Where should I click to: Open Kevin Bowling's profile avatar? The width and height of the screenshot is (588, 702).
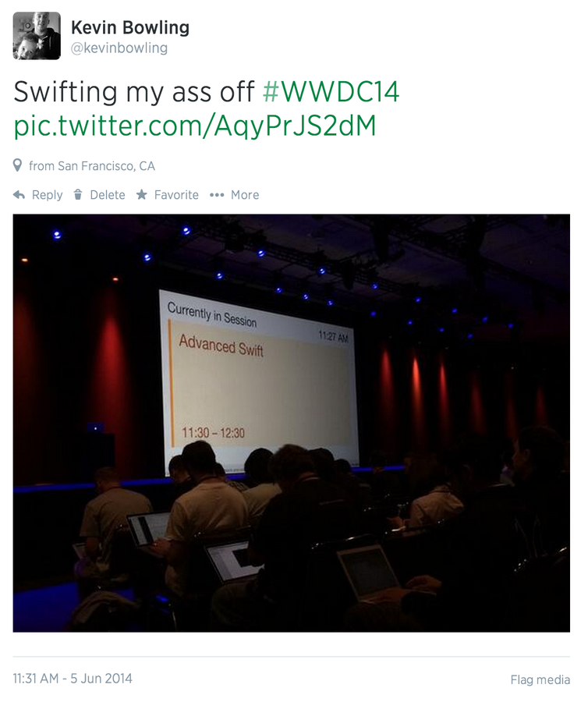[37, 36]
